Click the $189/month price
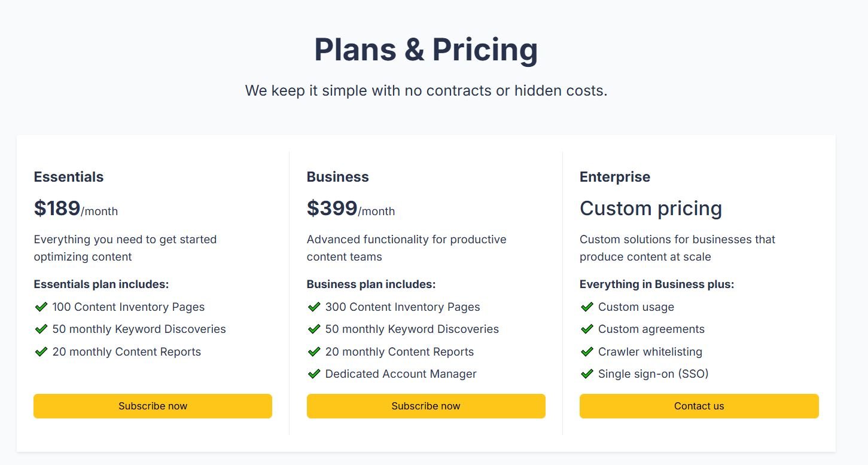This screenshot has width=868, height=465. click(76, 209)
